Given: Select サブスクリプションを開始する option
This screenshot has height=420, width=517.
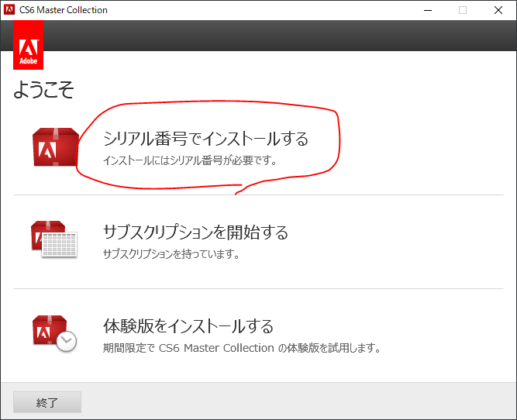Looking at the screenshot, I should coord(196,232).
